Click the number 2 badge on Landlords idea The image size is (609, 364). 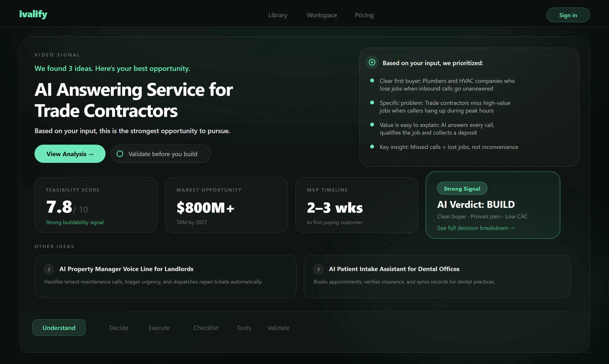(x=49, y=269)
